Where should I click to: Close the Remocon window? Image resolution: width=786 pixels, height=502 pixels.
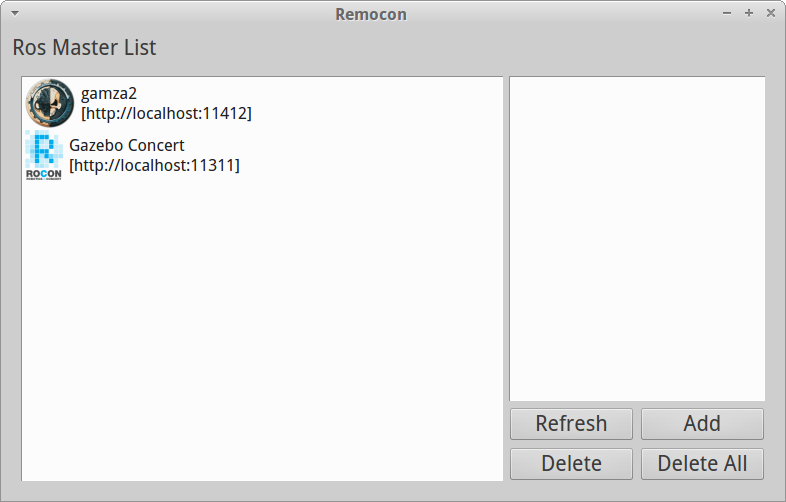pyautogui.click(x=771, y=14)
